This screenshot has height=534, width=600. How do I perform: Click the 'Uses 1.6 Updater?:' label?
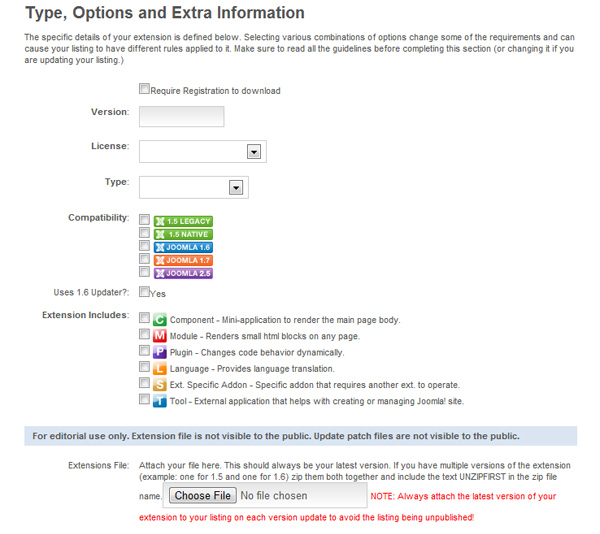click(x=91, y=292)
